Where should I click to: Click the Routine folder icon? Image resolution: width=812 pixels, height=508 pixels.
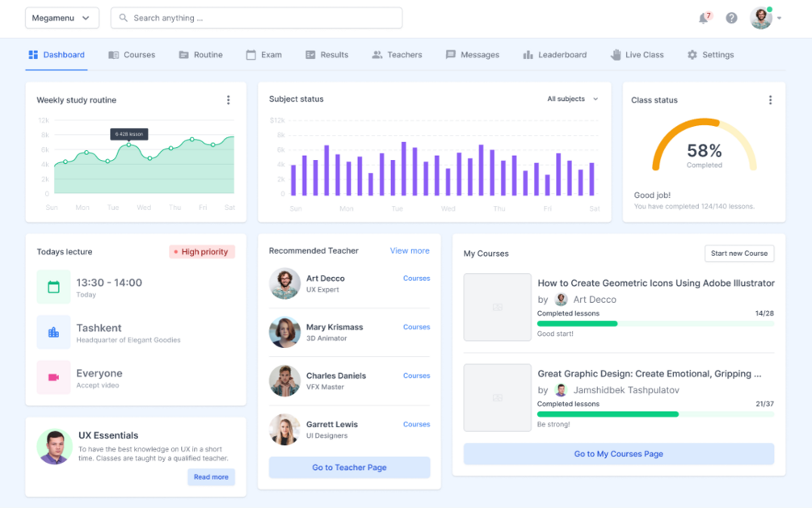point(184,54)
